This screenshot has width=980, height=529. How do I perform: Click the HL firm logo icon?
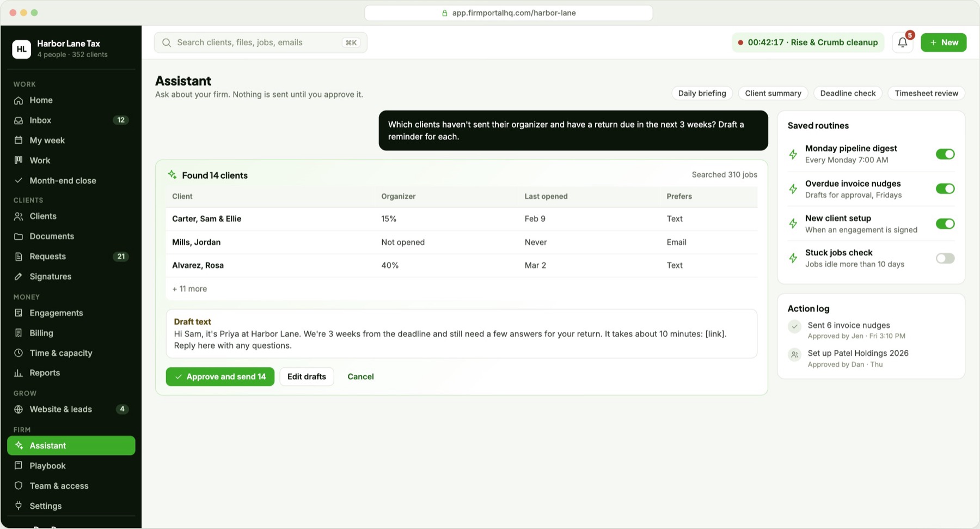pyautogui.click(x=21, y=49)
